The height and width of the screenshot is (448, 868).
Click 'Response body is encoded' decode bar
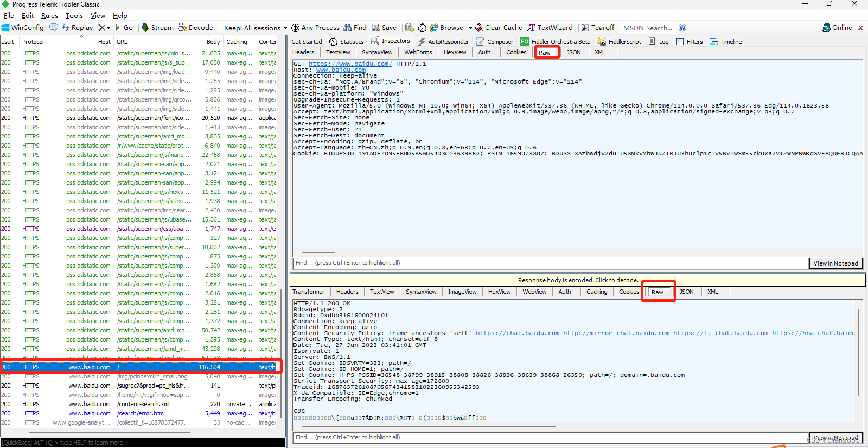(x=578, y=280)
